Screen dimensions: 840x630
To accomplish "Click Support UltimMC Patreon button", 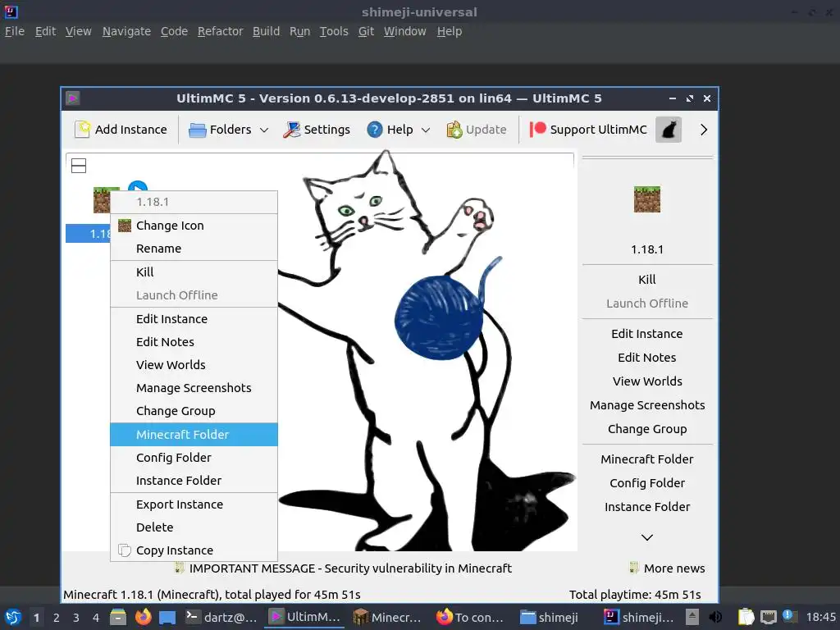I will (x=587, y=130).
